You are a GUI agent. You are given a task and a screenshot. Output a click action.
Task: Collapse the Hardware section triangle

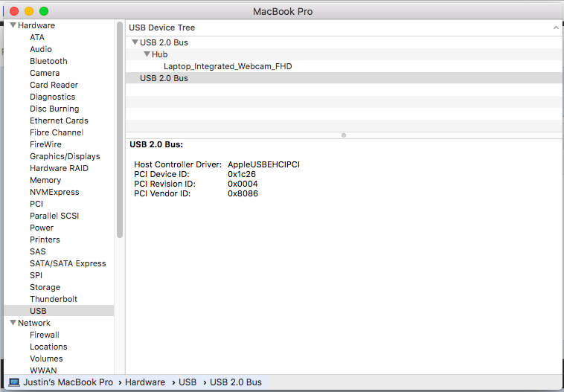click(13, 25)
